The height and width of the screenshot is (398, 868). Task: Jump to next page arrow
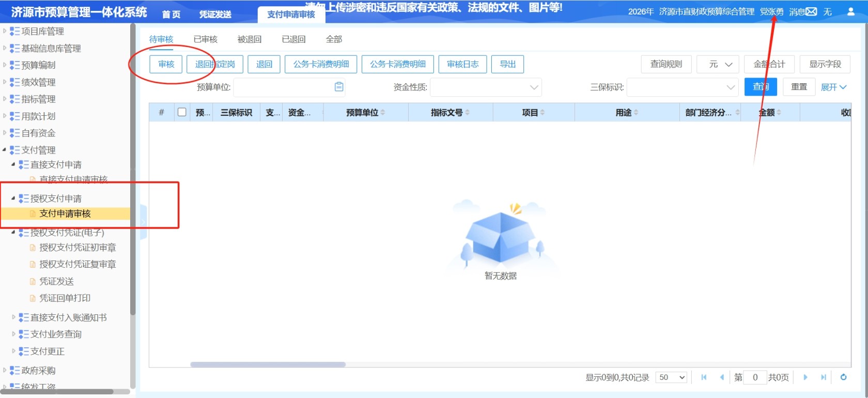805,377
